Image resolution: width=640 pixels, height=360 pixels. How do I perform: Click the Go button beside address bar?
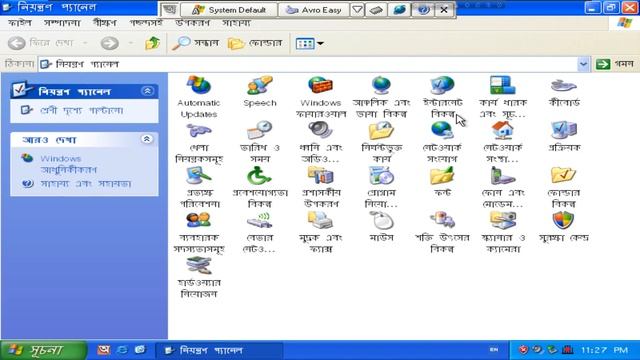[615, 64]
